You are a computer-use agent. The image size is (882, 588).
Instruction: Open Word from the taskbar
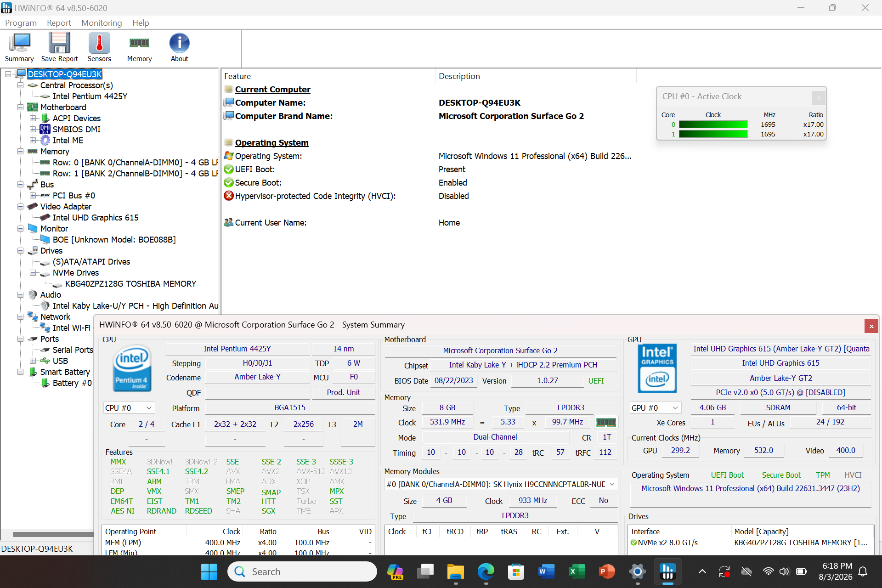[546, 571]
